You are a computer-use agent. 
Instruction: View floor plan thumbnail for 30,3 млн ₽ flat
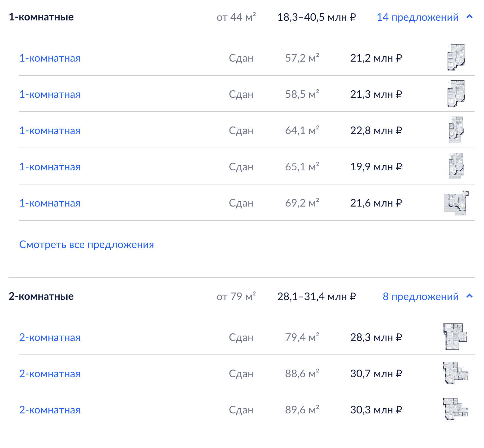[x=456, y=409]
